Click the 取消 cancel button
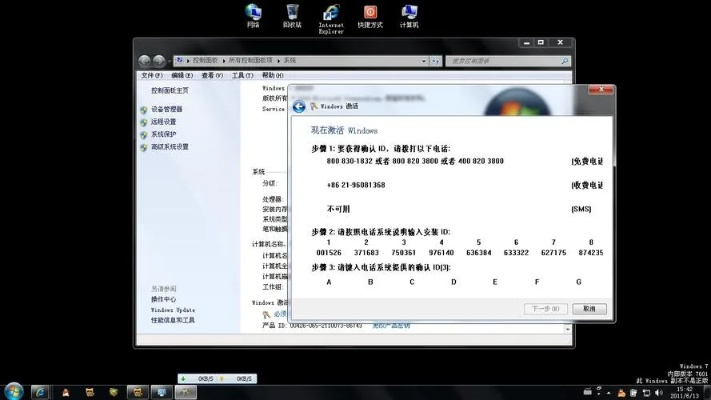Viewport: 711px width, 400px height. pos(589,309)
